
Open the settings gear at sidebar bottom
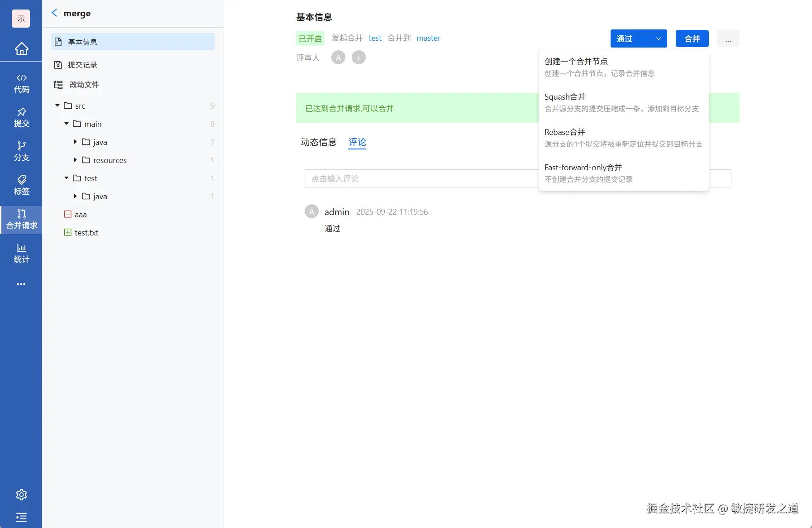pyautogui.click(x=21, y=494)
